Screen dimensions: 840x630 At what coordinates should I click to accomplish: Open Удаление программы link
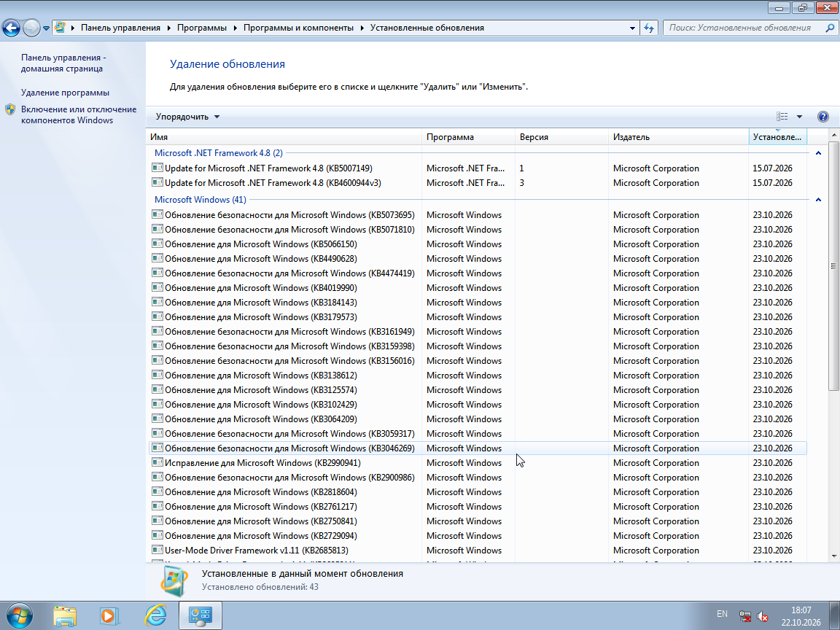(x=65, y=93)
